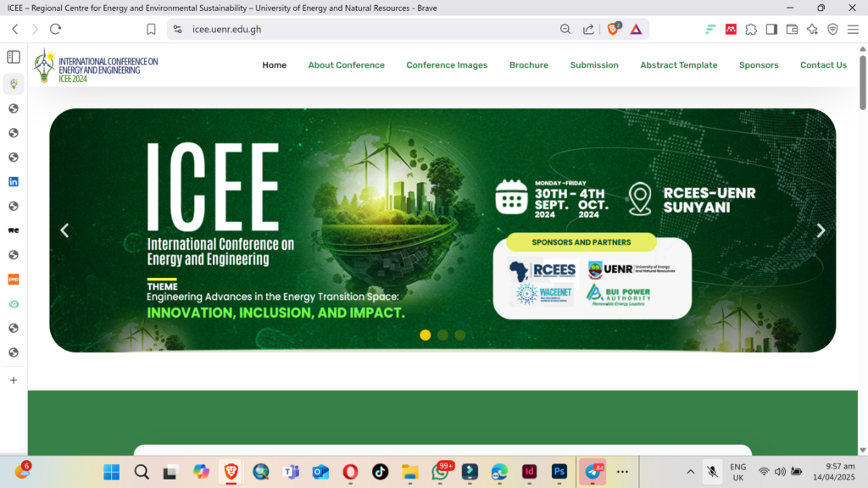
Task: Reload the page with refresh icon
Action: (56, 29)
